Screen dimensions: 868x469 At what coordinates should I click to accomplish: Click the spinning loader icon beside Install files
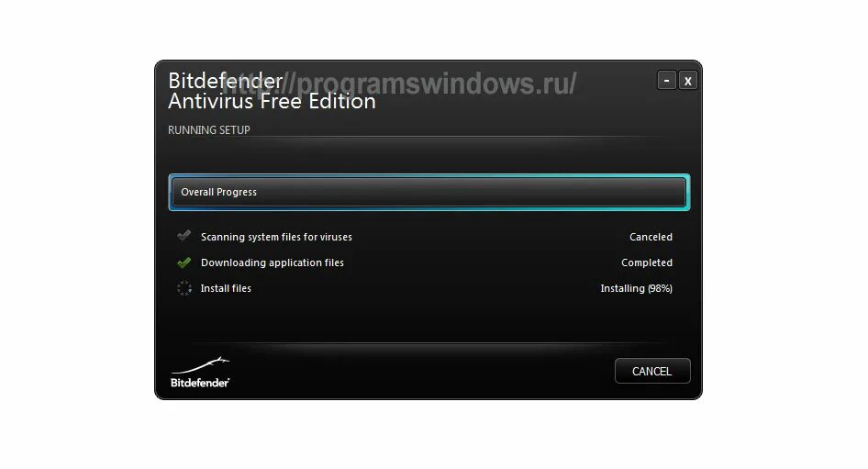coord(184,288)
